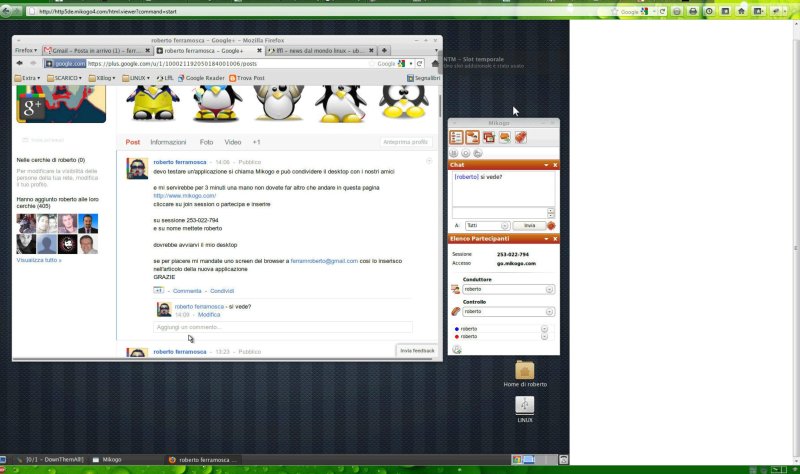Select +1 profile tab
Image resolution: width=800 pixels, height=474 pixels.
(256, 142)
